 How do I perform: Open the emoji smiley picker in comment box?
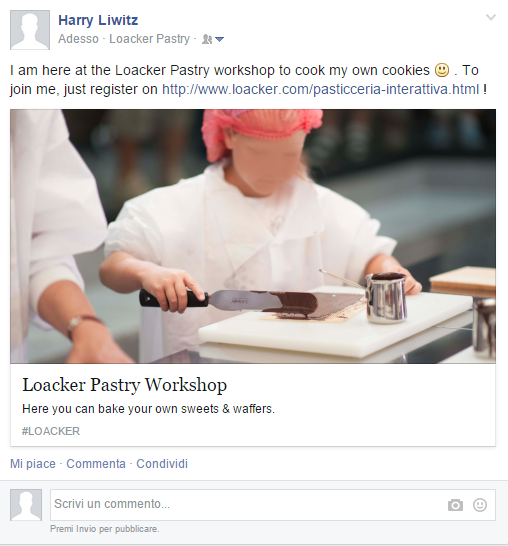(x=479, y=505)
